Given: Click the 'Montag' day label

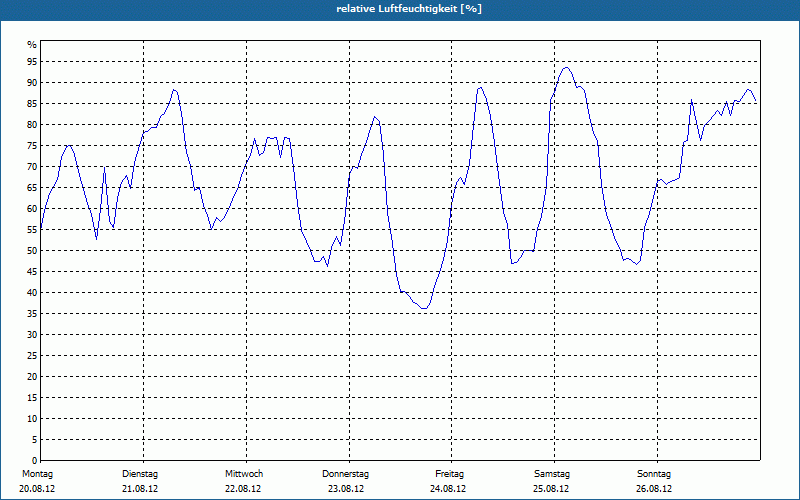Looking at the screenshot, I should pos(37,474).
